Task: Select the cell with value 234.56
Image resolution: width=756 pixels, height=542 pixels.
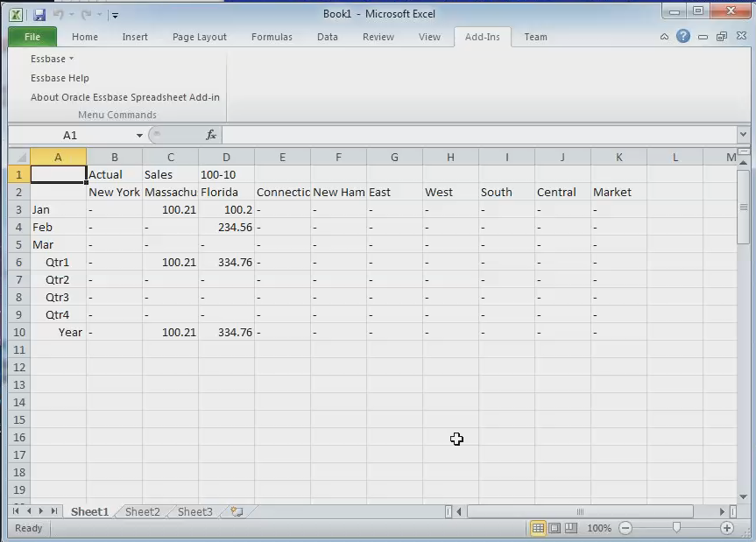Action: [x=226, y=228]
